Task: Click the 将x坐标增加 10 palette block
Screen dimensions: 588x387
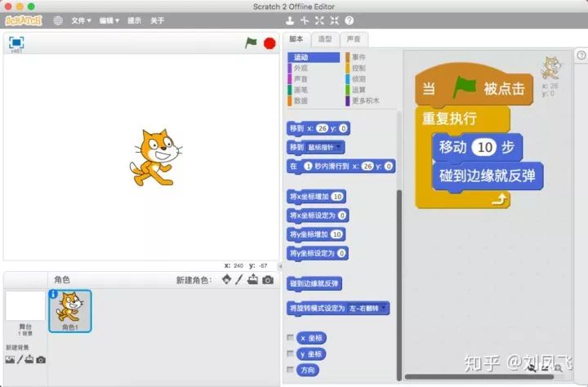Action: [x=317, y=197]
